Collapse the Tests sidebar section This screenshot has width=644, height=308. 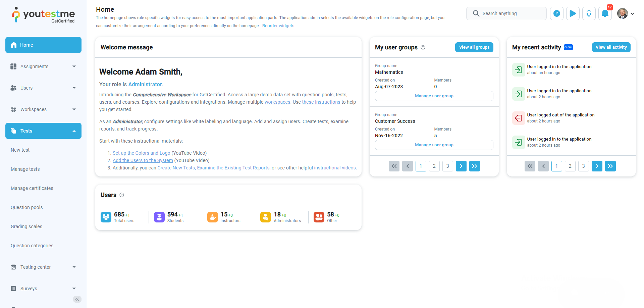[43, 131]
